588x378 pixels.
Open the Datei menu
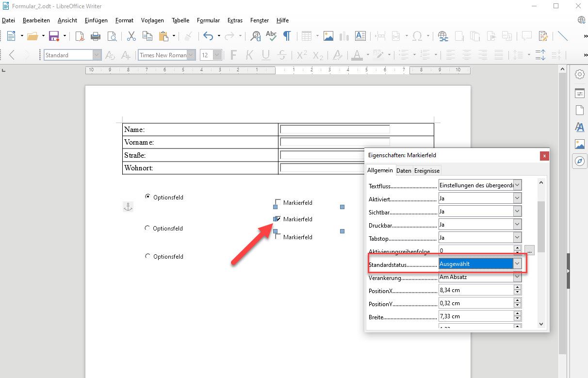9,20
